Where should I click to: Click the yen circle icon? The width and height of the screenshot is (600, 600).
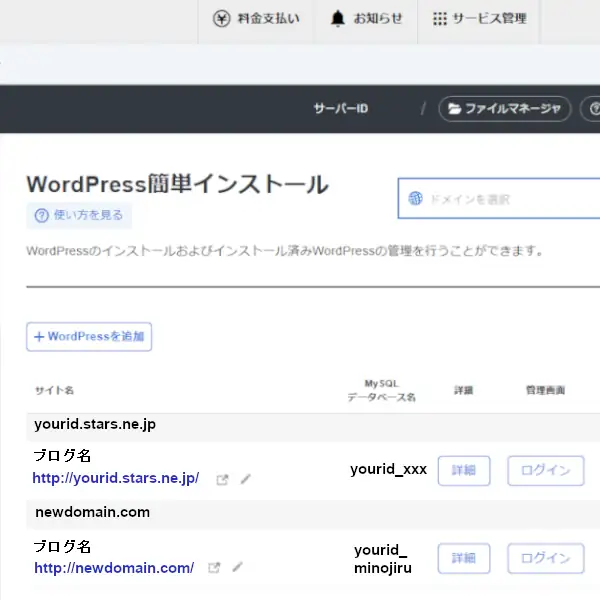[x=222, y=18]
